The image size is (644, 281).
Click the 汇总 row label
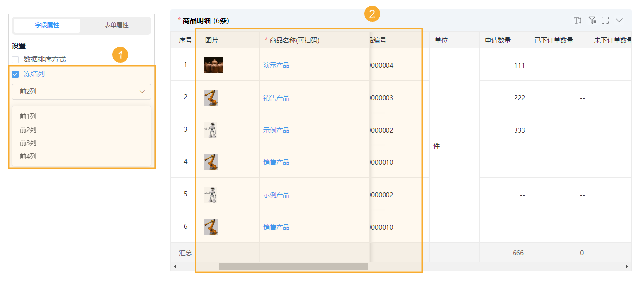pyautogui.click(x=185, y=253)
